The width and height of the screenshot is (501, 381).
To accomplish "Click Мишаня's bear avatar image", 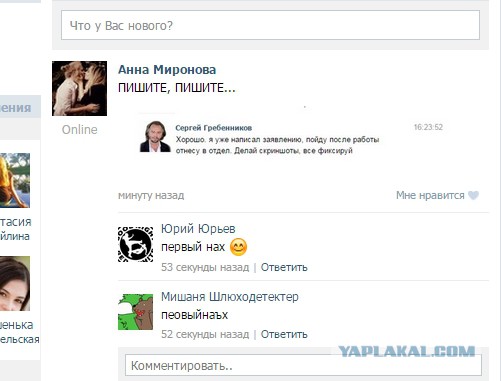I will tap(135, 312).
